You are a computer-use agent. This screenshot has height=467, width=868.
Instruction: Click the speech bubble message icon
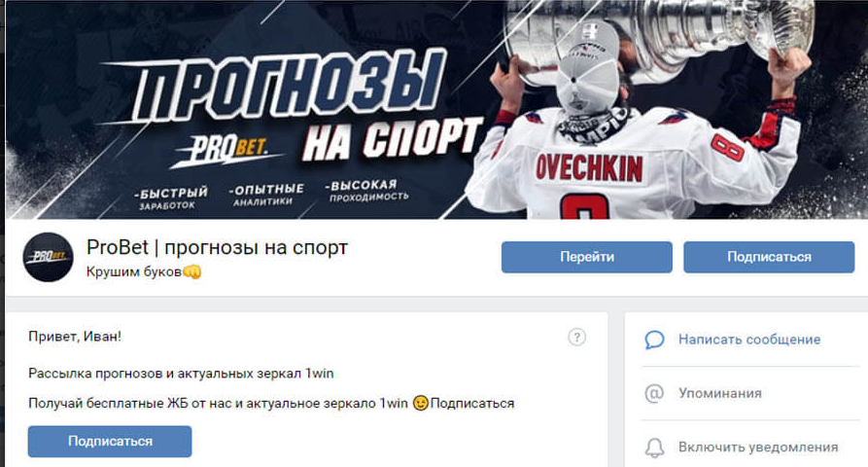[x=654, y=340]
